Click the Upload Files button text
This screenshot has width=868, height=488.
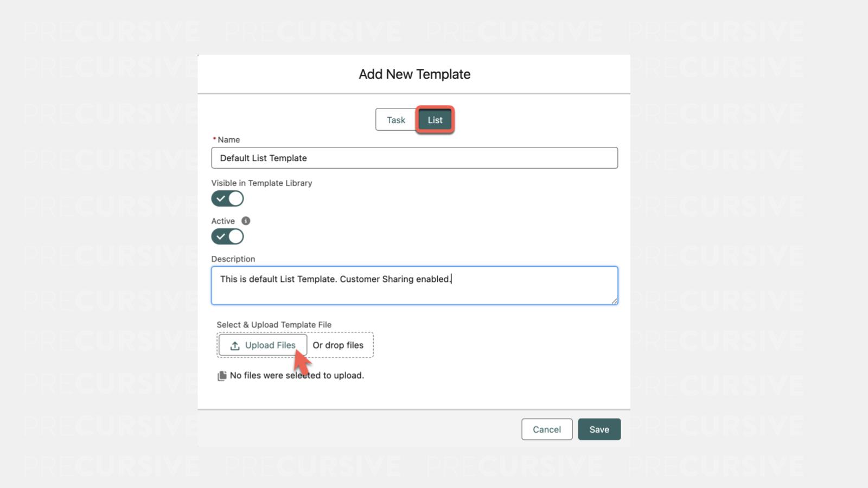coord(270,345)
